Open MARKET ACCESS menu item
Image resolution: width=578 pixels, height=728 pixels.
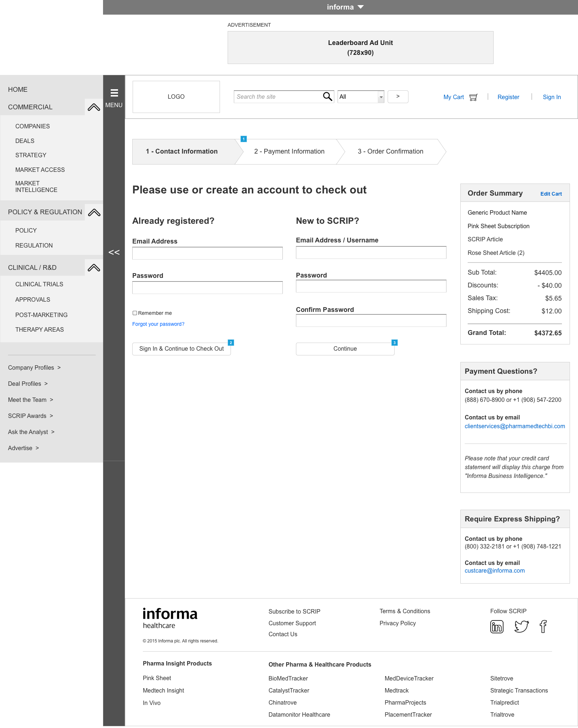[40, 170]
